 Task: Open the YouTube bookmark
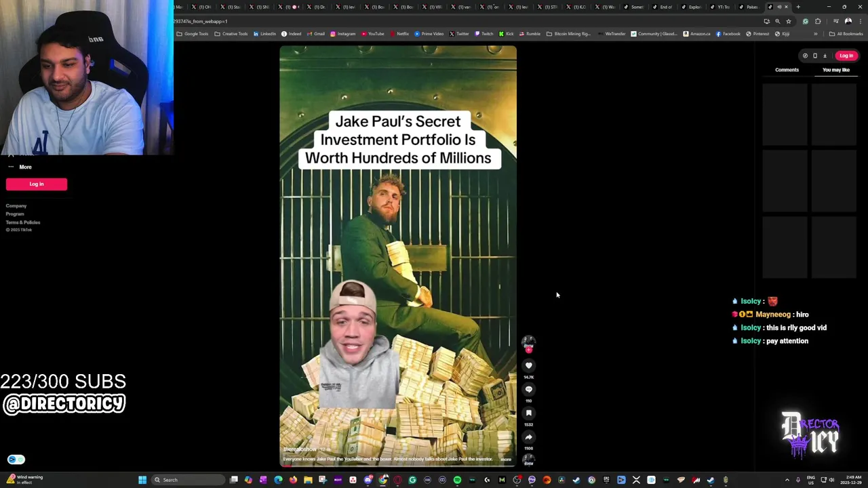pos(373,34)
